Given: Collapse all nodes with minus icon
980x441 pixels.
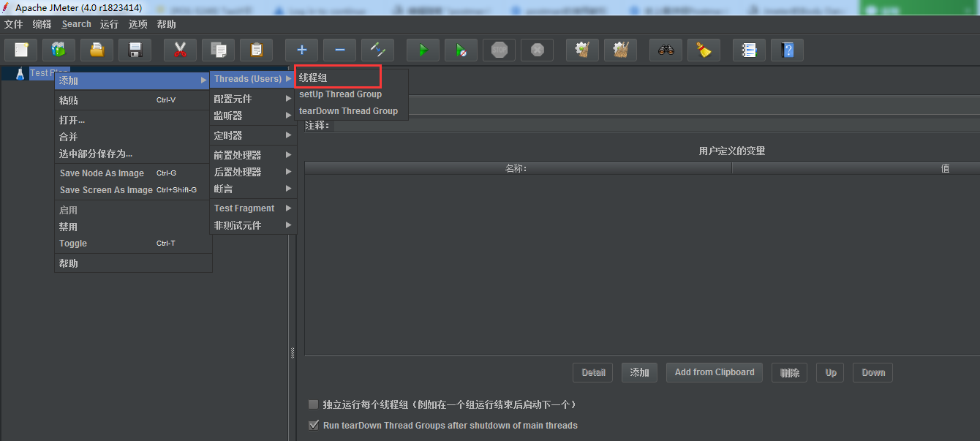Looking at the screenshot, I should pyautogui.click(x=339, y=50).
